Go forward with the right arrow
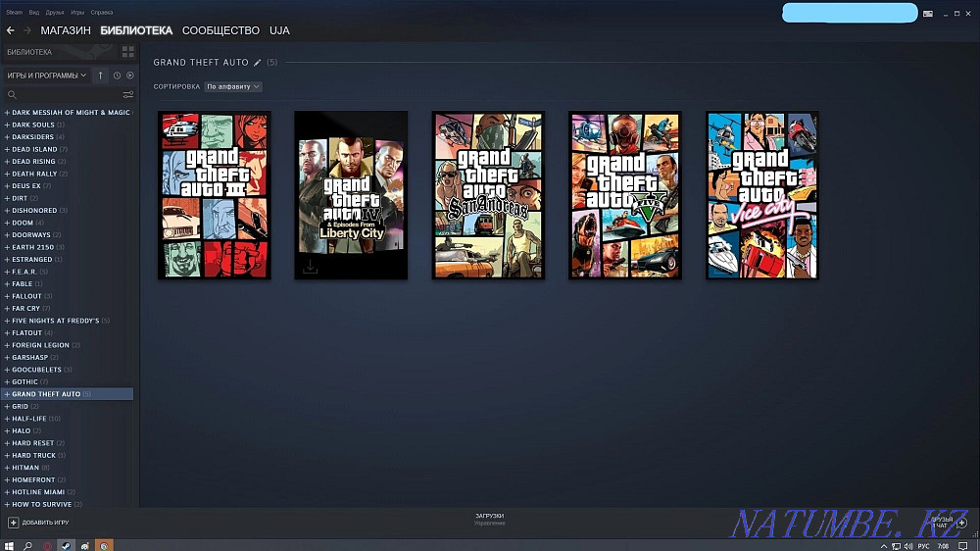Screen dimensions: 980x551 [x=26, y=30]
